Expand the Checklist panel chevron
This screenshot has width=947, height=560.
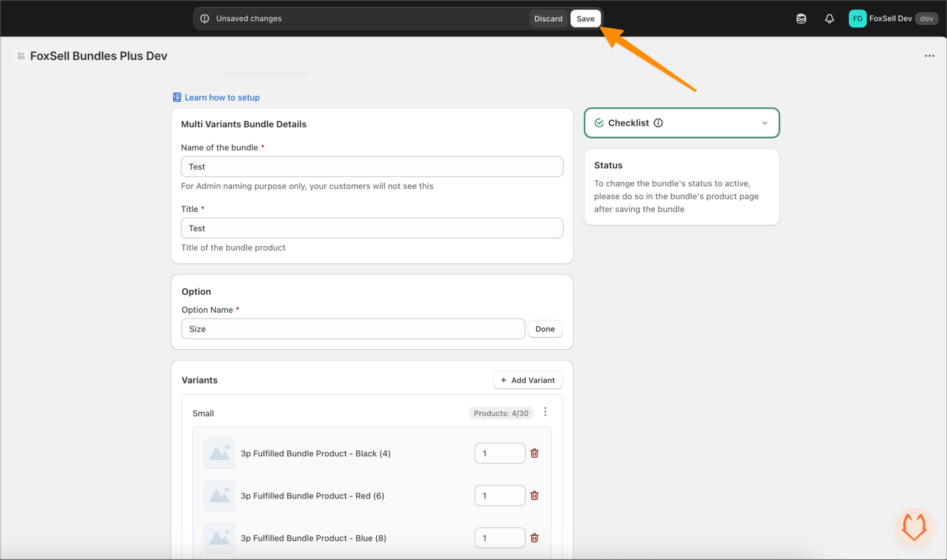click(x=764, y=123)
